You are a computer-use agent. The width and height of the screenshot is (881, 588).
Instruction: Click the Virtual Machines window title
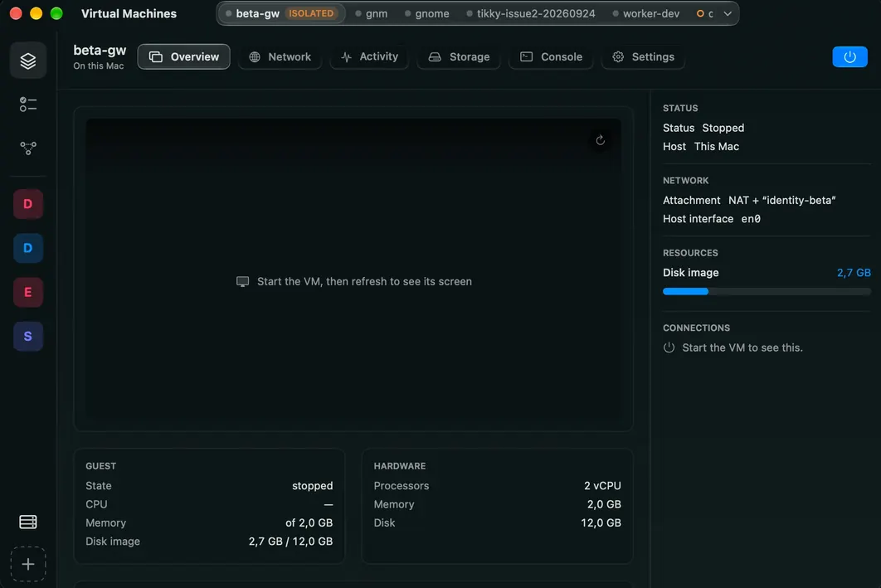129,13
